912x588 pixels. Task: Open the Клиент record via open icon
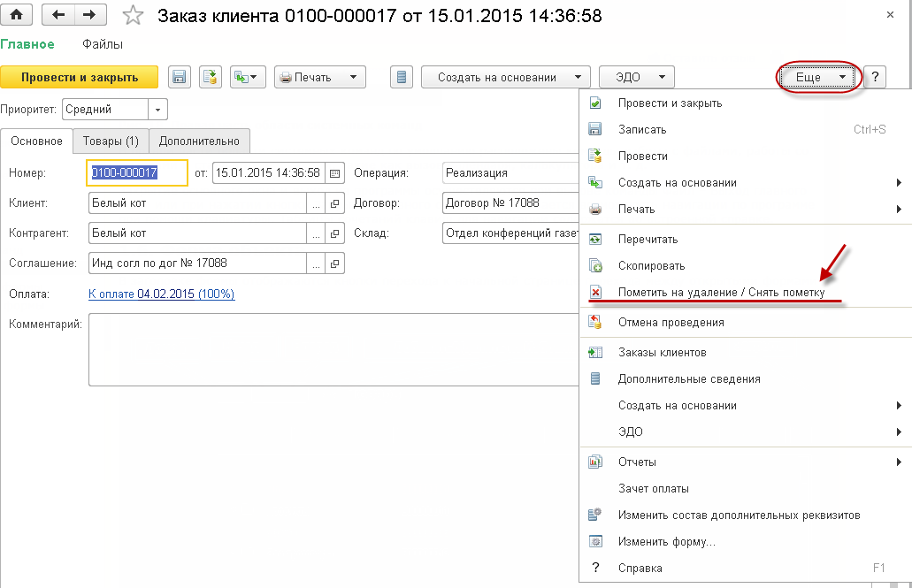click(x=334, y=203)
